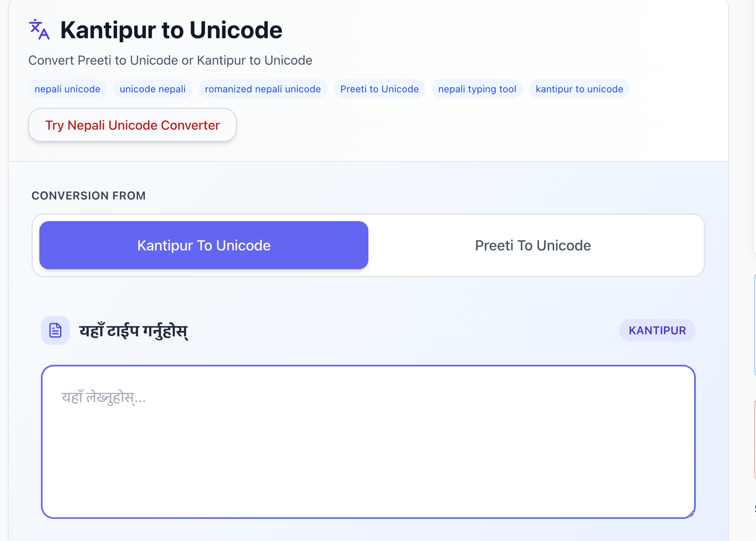Screen dimensions: 756x541
Task: Open the "nepali typing tool" tag
Action: pyautogui.click(x=477, y=89)
